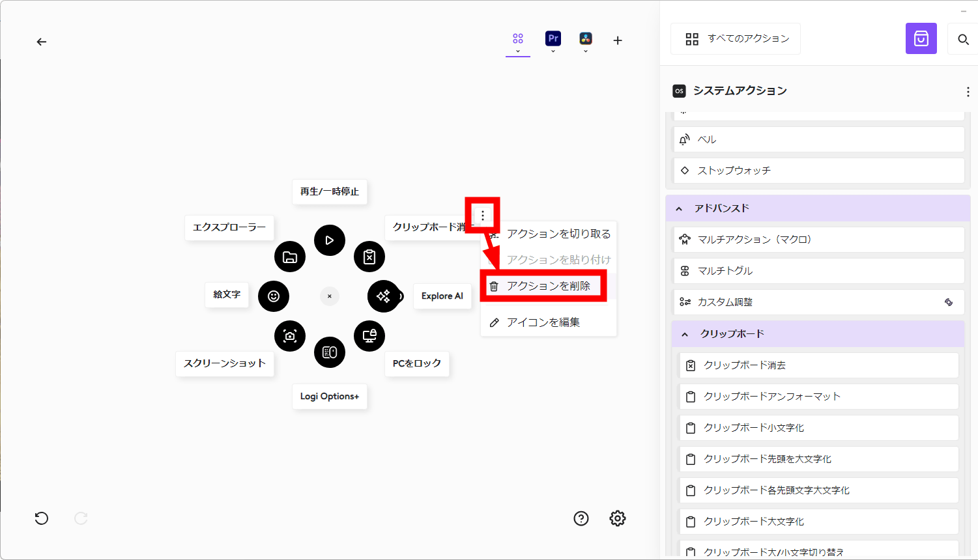Collapse the アドバンスド section
978x560 pixels.
click(679, 208)
